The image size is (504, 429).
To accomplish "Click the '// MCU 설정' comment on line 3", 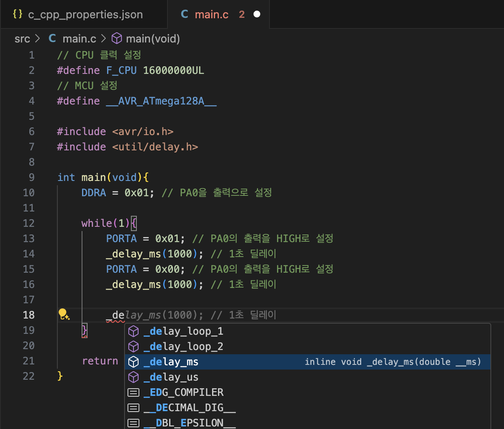I will tap(87, 85).
